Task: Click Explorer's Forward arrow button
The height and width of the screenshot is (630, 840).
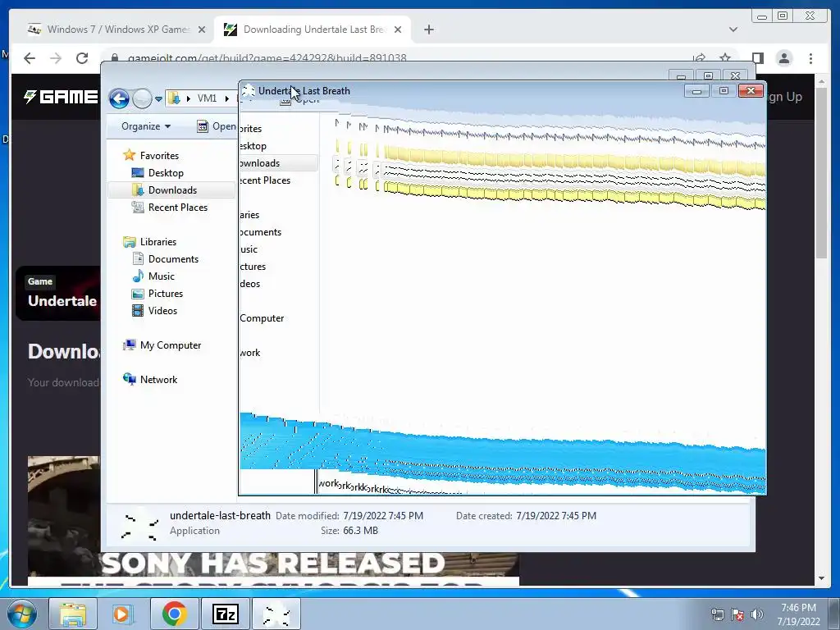Action: 142,98
